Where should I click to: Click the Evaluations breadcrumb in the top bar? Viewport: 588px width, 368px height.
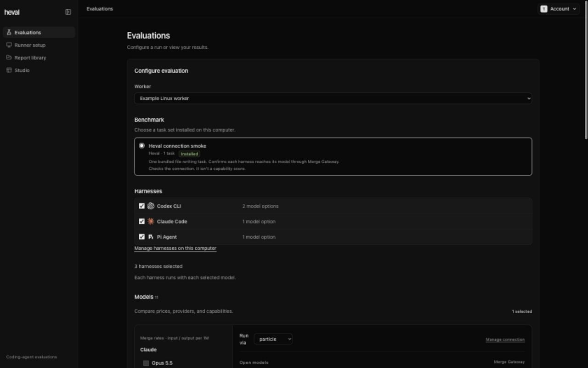[x=100, y=9]
